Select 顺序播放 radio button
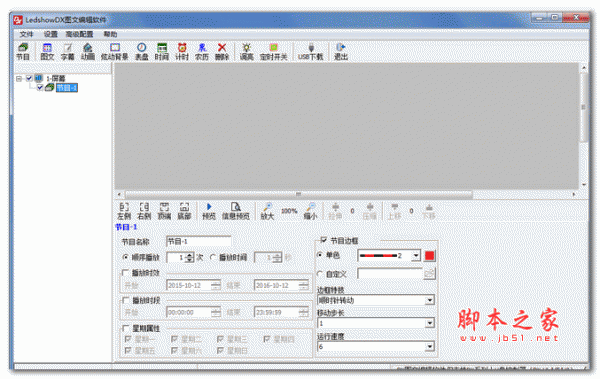Viewport: 600px width, 379px height. [x=125, y=257]
